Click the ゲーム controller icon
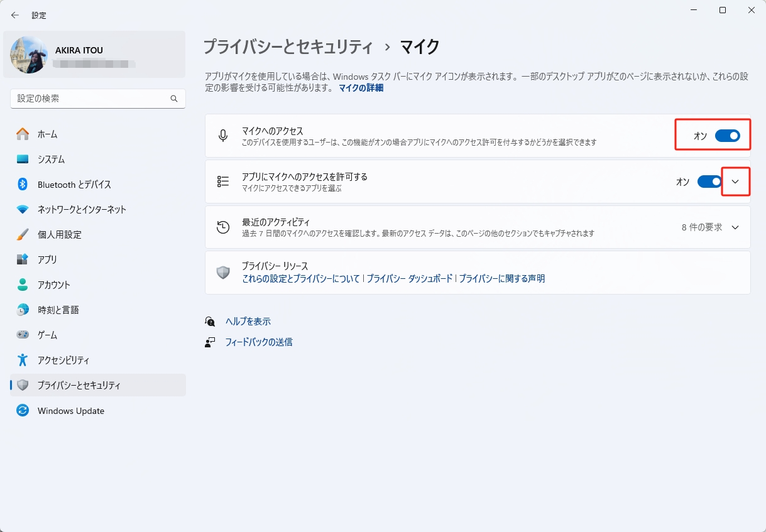This screenshot has width=766, height=532. pos(23,335)
